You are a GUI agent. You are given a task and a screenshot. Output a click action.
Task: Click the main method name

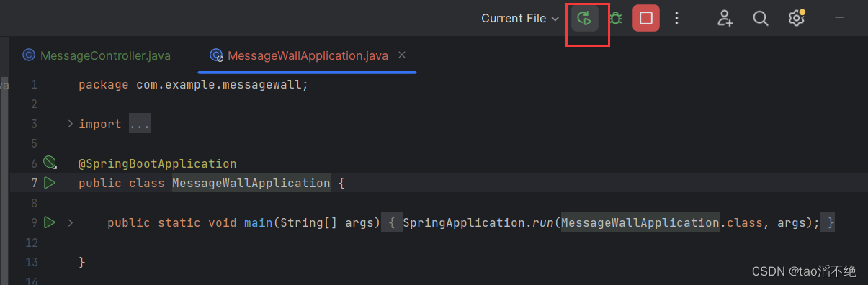[258, 222]
